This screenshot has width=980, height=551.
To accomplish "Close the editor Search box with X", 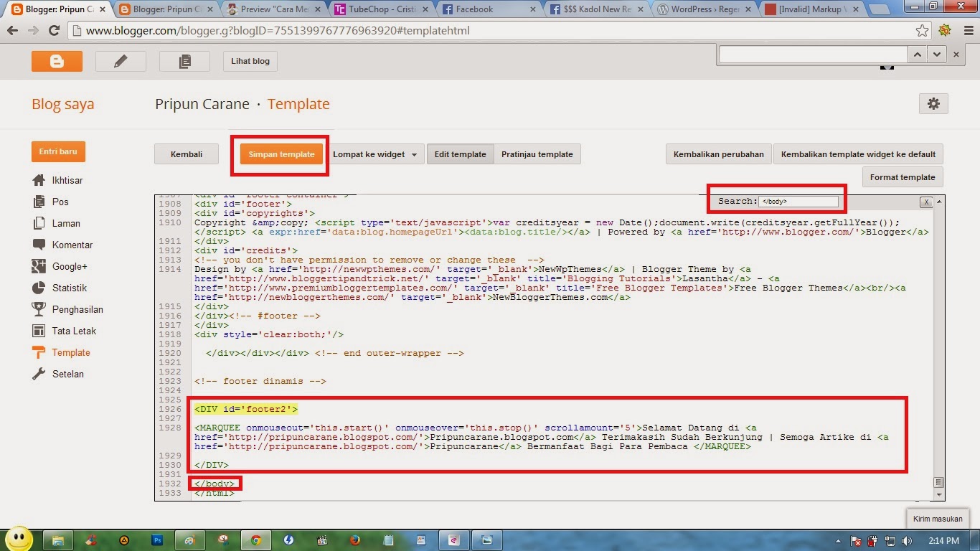I will tap(926, 202).
